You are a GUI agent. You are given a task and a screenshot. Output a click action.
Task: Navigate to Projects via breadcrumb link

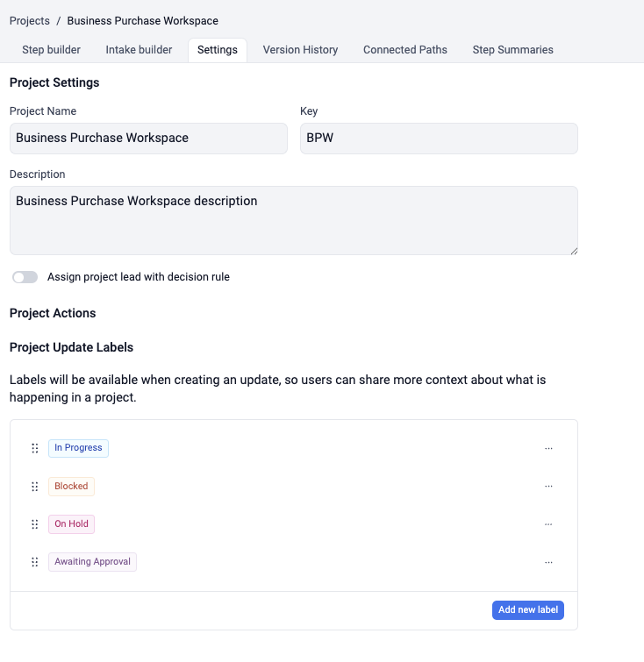pos(30,20)
